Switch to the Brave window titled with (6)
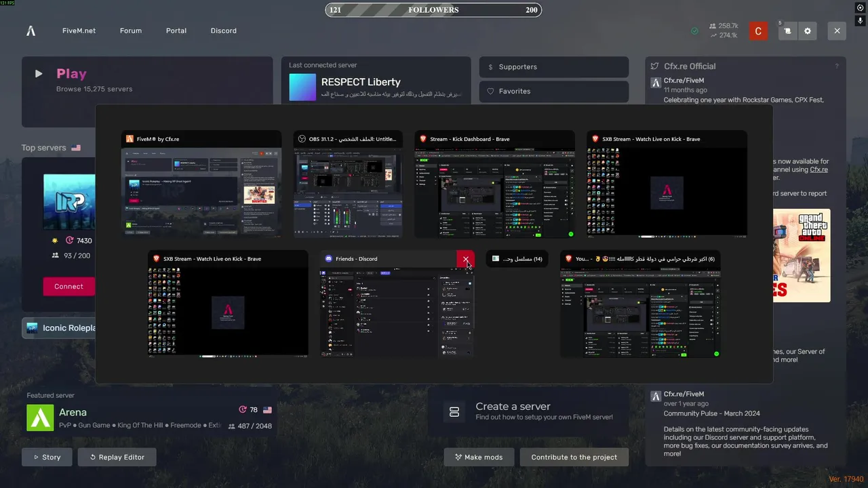Viewport: 868px width, 488px height. click(640, 304)
